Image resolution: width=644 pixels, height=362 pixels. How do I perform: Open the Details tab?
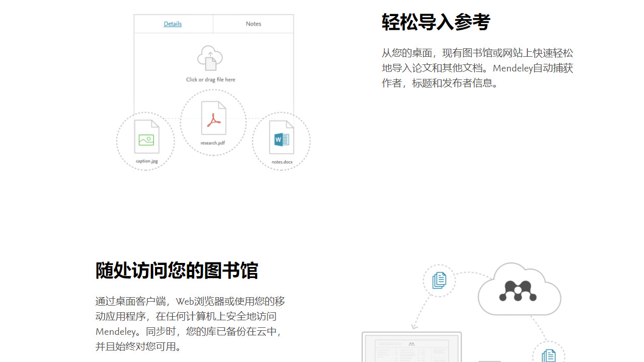(173, 24)
